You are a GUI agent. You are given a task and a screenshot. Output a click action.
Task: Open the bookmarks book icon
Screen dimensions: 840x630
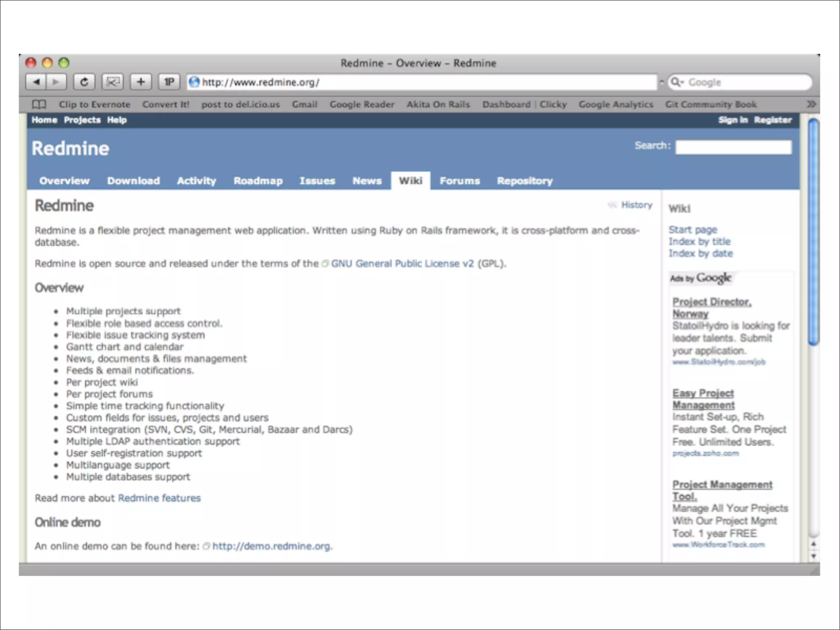click(39, 105)
